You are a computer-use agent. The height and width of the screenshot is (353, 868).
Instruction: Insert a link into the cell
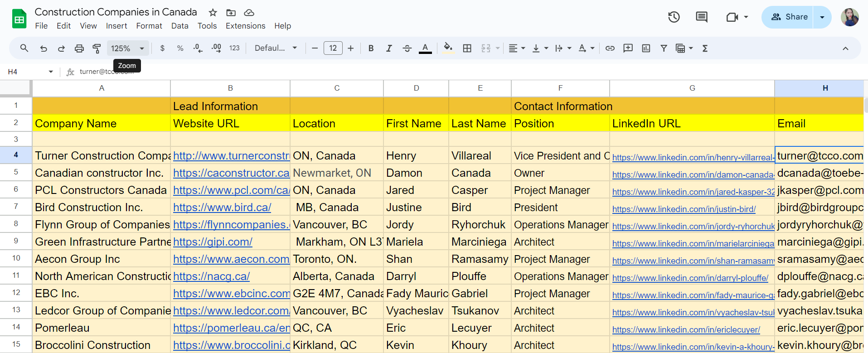(x=610, y=48)
